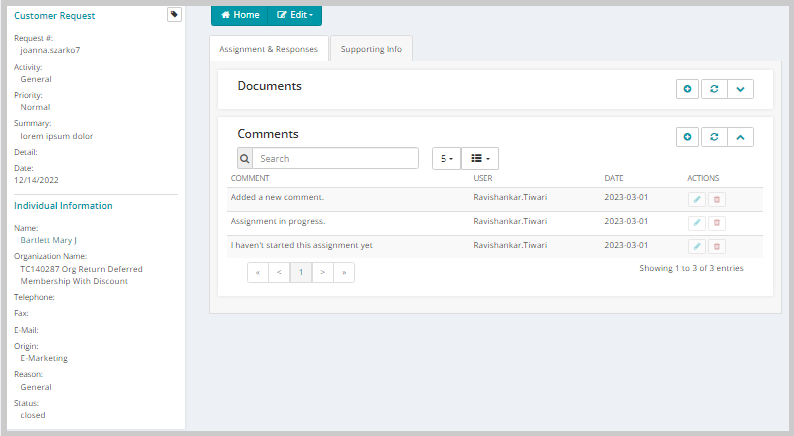Screen dimensions: 794x436
Task: Select page 1 in pagination
Action: coord(301,272)
